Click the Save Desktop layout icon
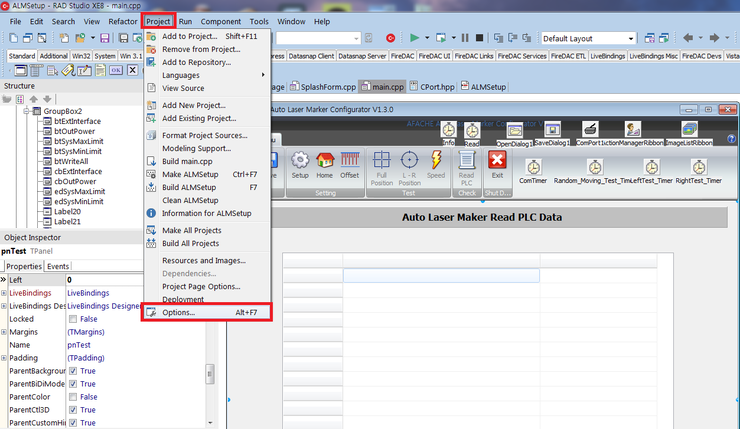Viewport: 740px width, 429px height. (x=649, y=38)
